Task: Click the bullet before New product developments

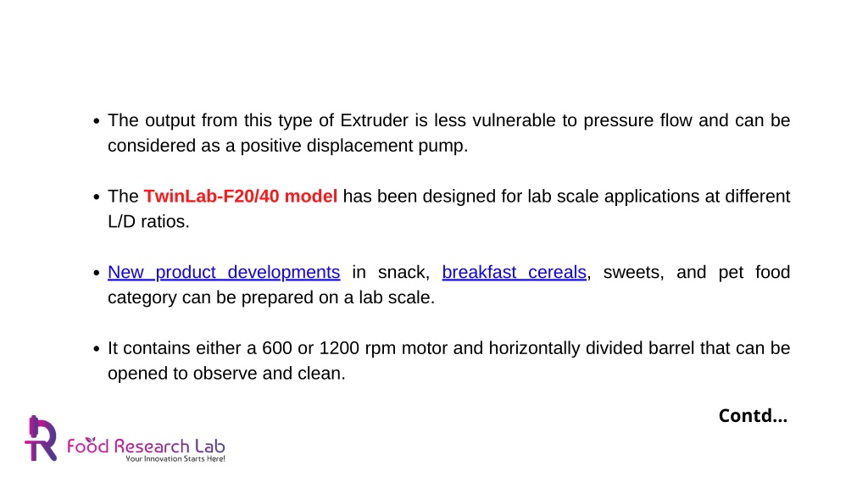Action: click(x=97, y=273)
